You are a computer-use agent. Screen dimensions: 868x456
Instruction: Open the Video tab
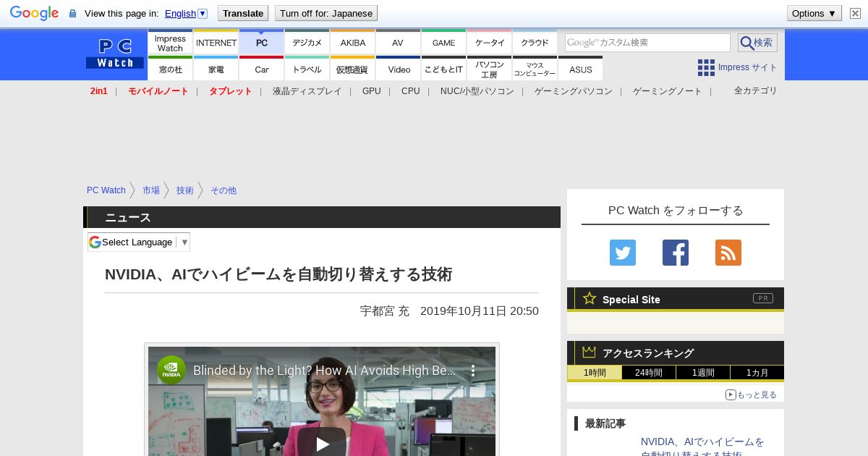point(399,69)
